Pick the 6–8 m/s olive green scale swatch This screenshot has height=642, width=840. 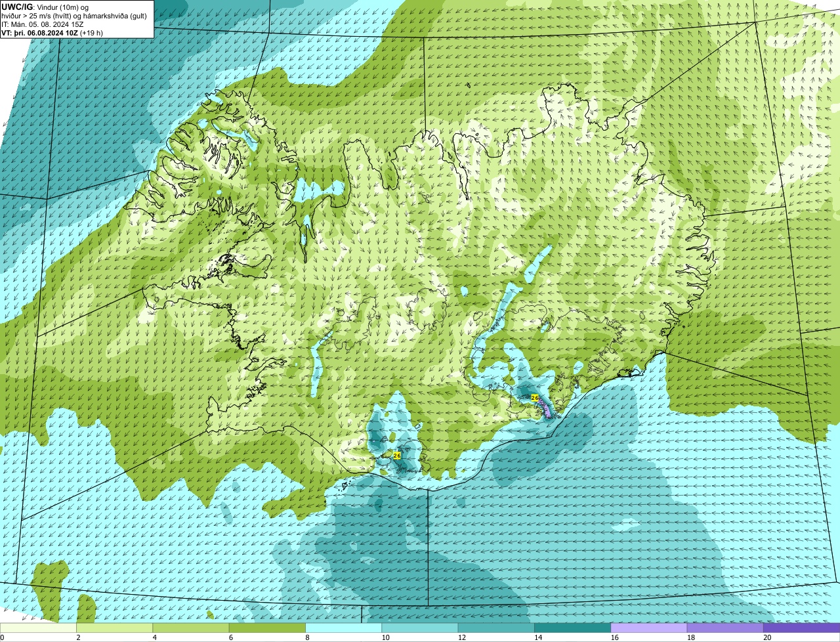(x=268, y=628)
